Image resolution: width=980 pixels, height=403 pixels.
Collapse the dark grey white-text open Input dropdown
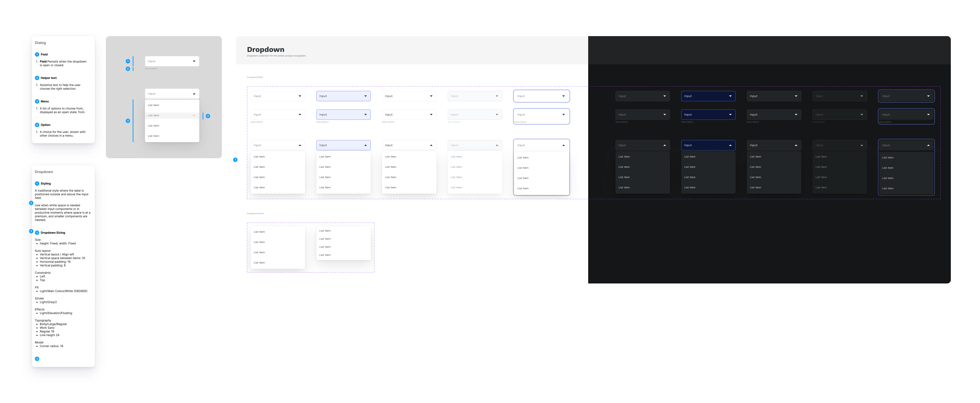[x=774, y=145]
